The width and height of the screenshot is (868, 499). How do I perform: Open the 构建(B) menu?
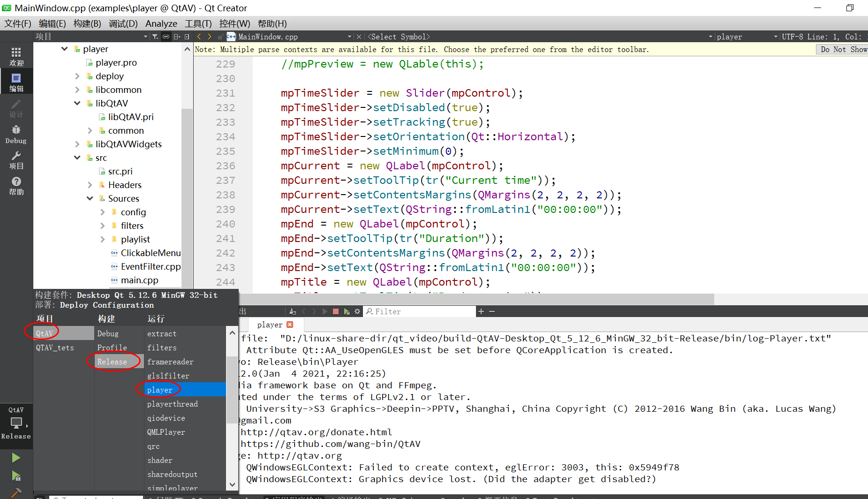(87, 23)
